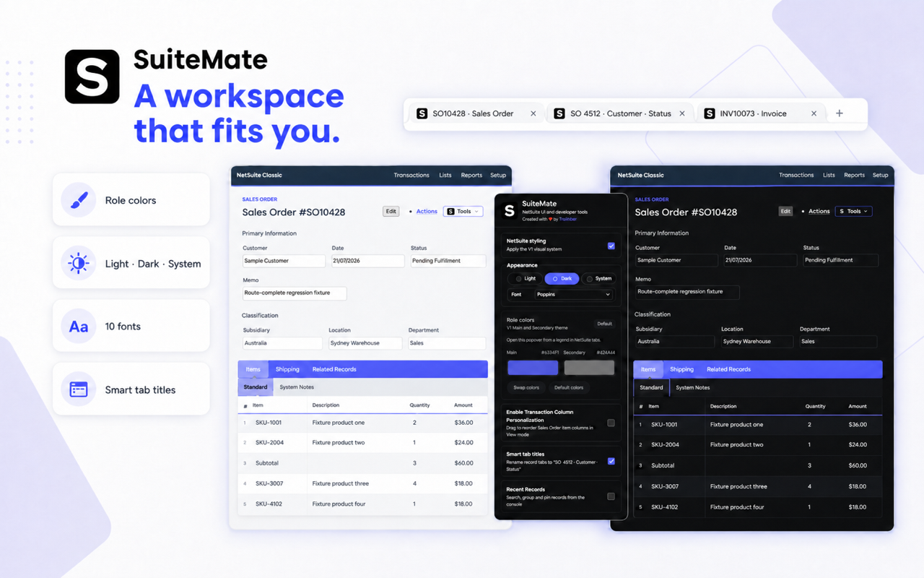The height and width of the screenshot is (578, 924).
Task: Select the System appearance option
Action: click(x=598, y=278)
